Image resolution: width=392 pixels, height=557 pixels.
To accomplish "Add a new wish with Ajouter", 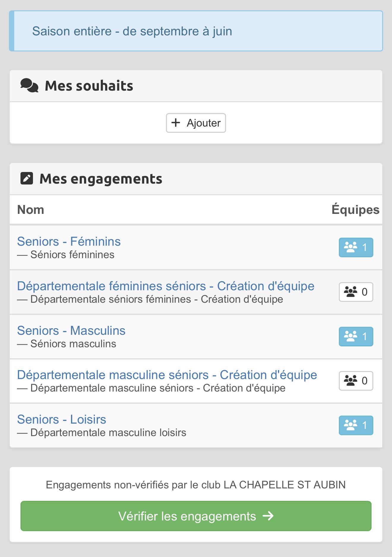I will pyautogui.click(x=196, y=123).
